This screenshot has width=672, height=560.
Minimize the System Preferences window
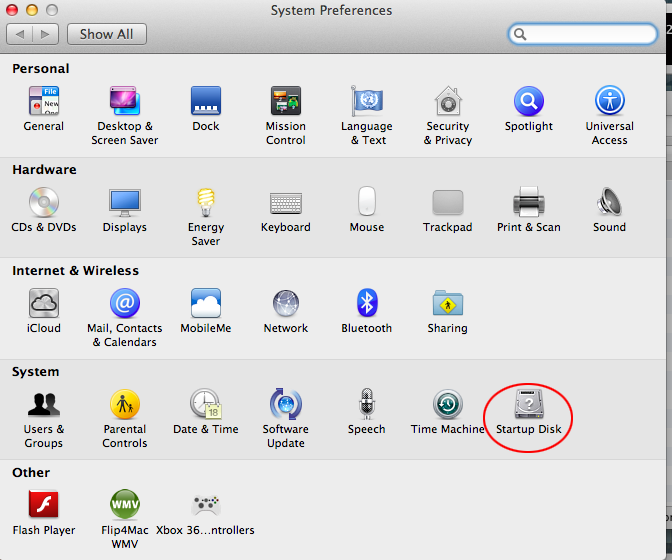tap(32, 10)
